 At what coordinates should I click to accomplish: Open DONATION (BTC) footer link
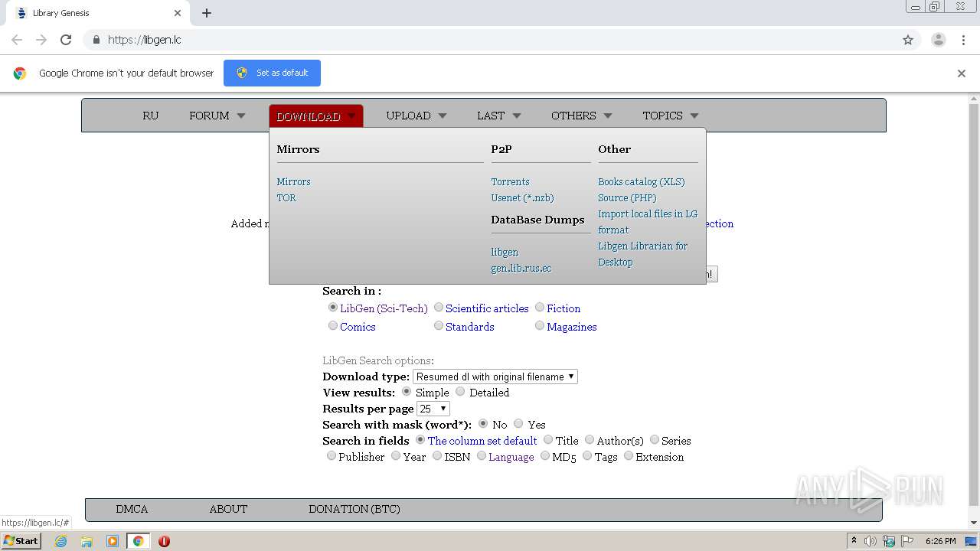(354, 509)
